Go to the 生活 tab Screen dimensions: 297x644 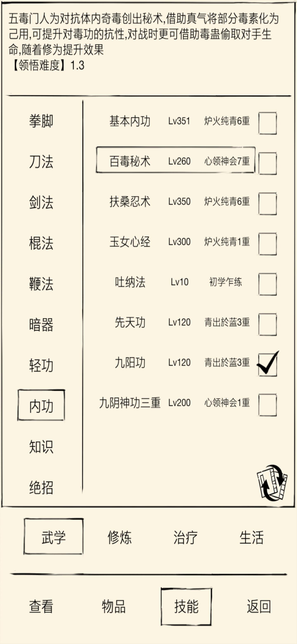click(251, 537)
